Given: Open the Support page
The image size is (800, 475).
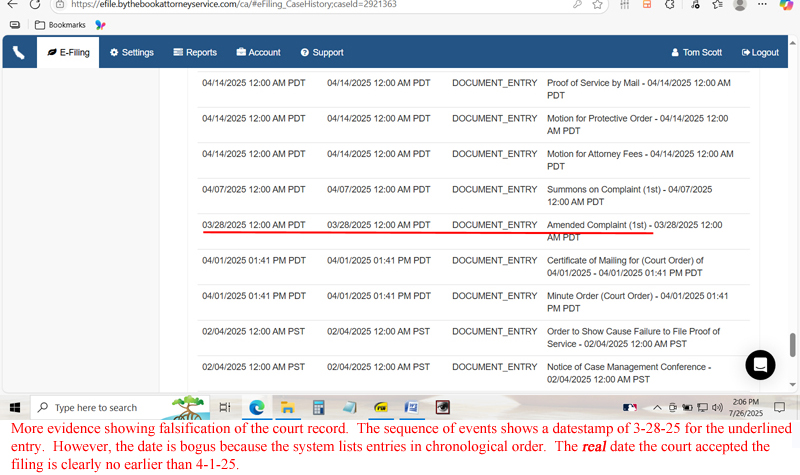Looking at the screenshot, I should coord(321,52).
